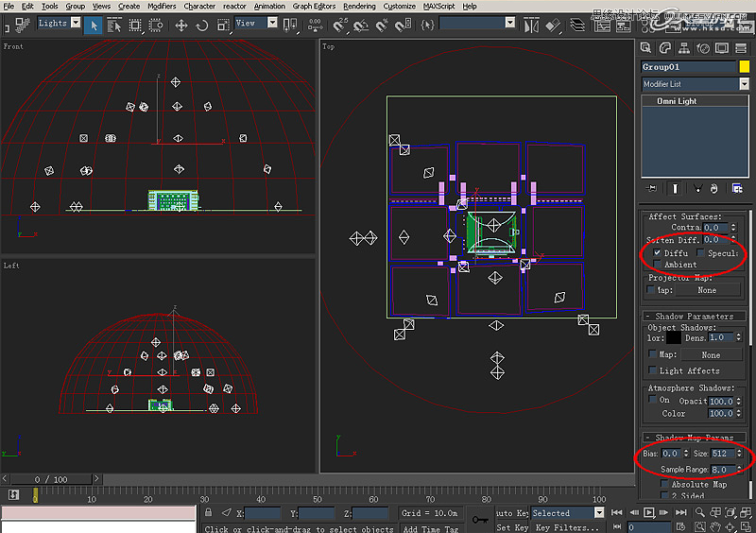The height and width of the screenshot is (533, 756).
Task: Open the Hierarchy command panel tab
Action: click(685, 48)
